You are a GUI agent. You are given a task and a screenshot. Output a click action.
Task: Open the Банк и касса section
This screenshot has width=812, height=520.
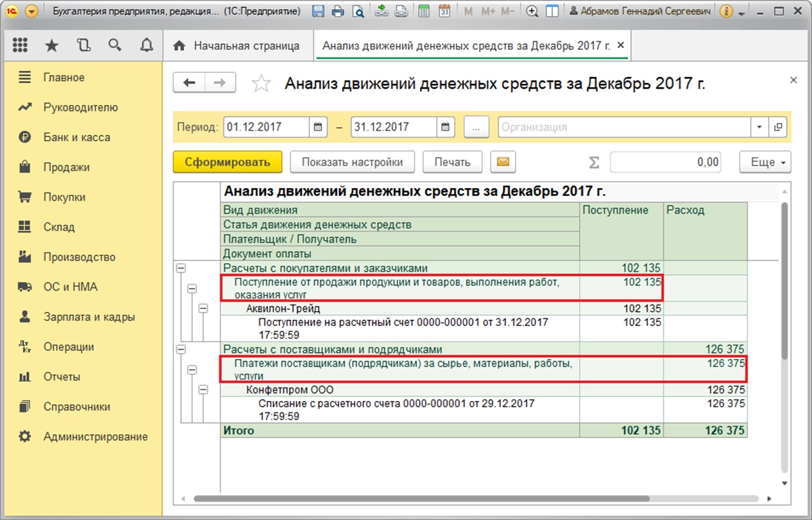pos(81,137)
